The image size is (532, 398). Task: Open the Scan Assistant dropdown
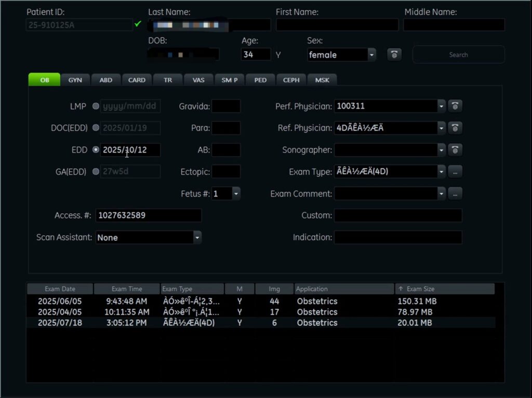(197, 237)
